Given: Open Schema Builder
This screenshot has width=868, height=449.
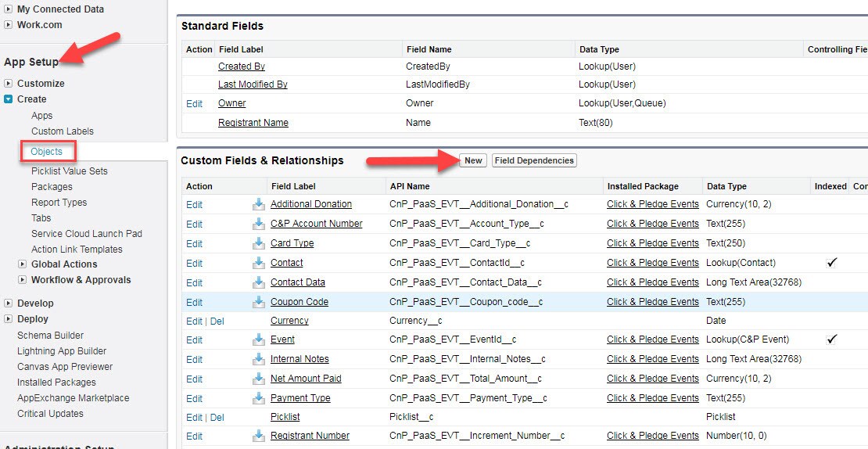Looking at the screenshot, I should click(x=50, y=335).
